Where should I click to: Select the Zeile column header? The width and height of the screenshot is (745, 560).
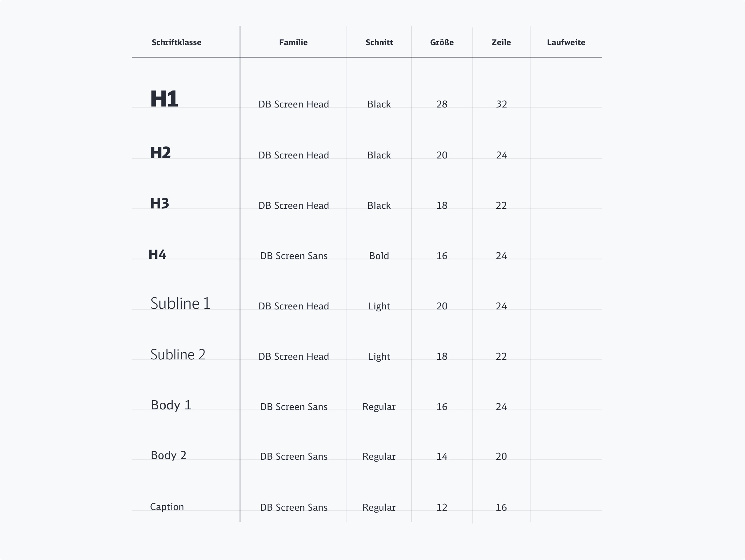pyautogui.click(x=501, y=42)
